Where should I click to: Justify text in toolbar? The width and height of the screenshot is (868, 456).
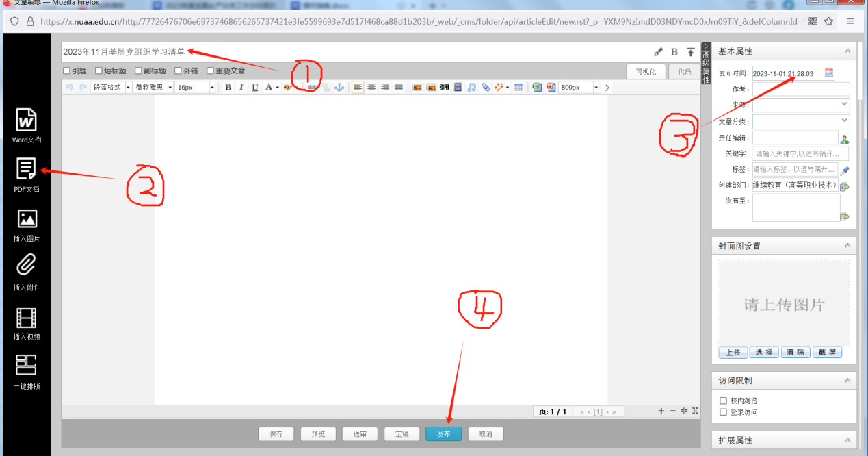point(398,87)
